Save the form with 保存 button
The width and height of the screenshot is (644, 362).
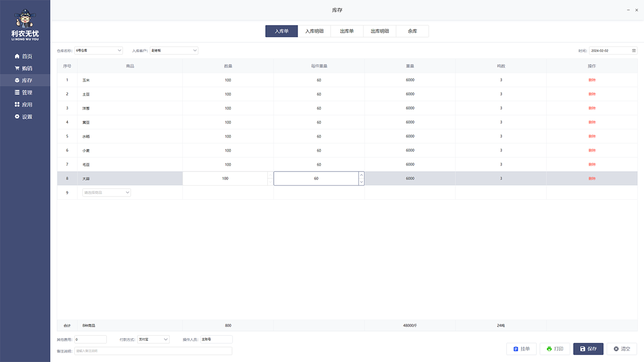(588, 349)
